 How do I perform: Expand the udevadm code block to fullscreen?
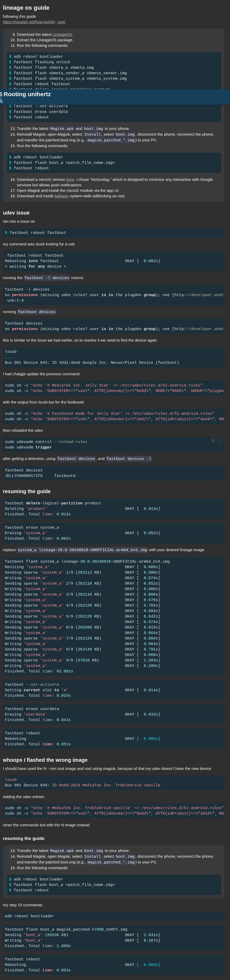pos(220,441)
